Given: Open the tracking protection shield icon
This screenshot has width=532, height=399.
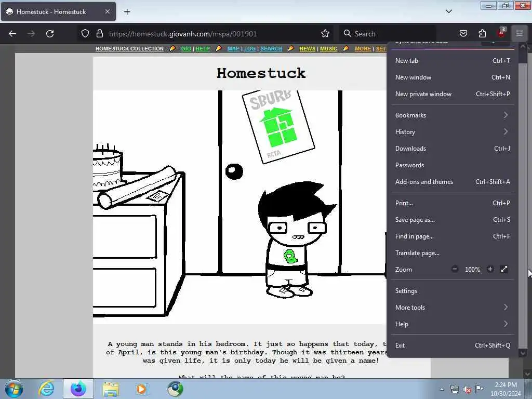Looking at the screenshot, I should pyautogui.click(x=85, y=33).
